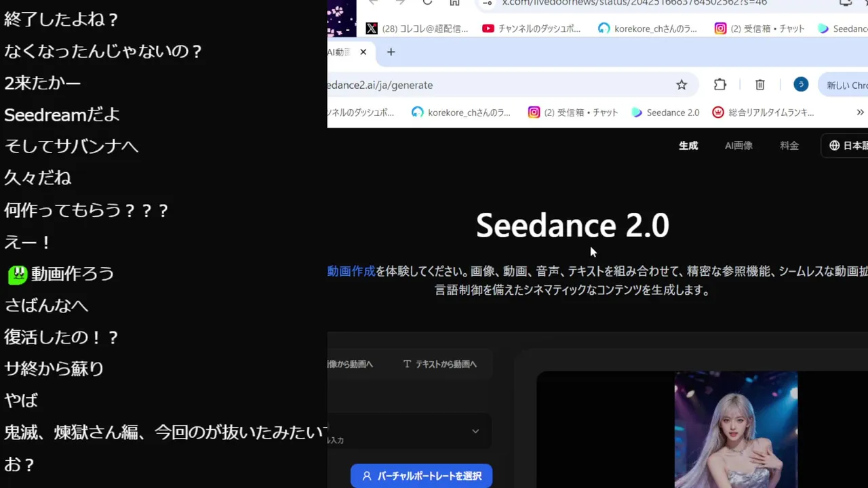Click the 'Seedance 2.0' page heading

[x=572, y=225]
